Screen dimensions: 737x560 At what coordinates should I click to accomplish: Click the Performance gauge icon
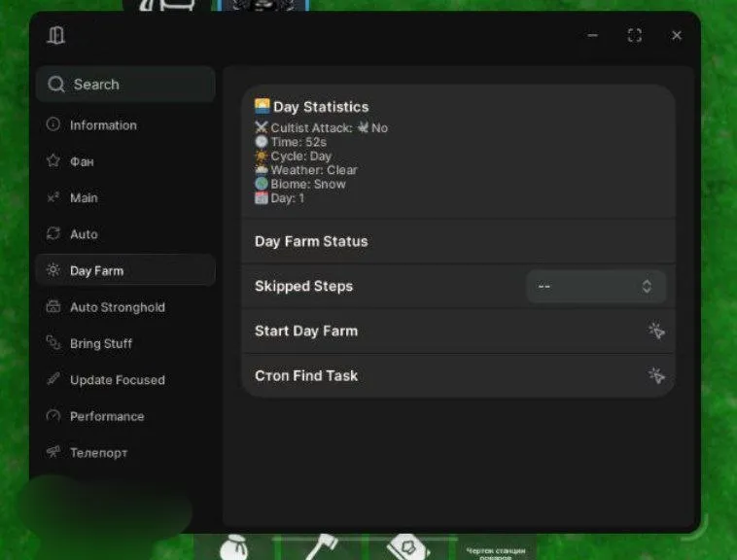click(53, 416)
